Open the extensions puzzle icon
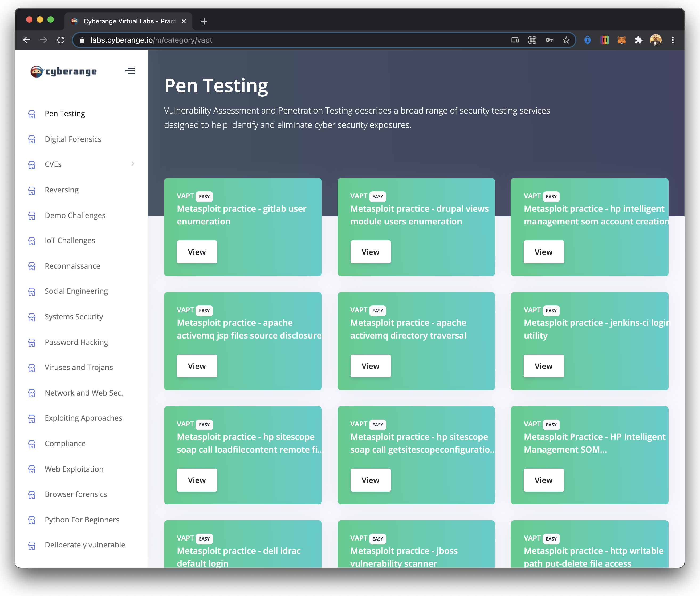The image size is (700, 596). pyautogui.click(x=638, y=40)
